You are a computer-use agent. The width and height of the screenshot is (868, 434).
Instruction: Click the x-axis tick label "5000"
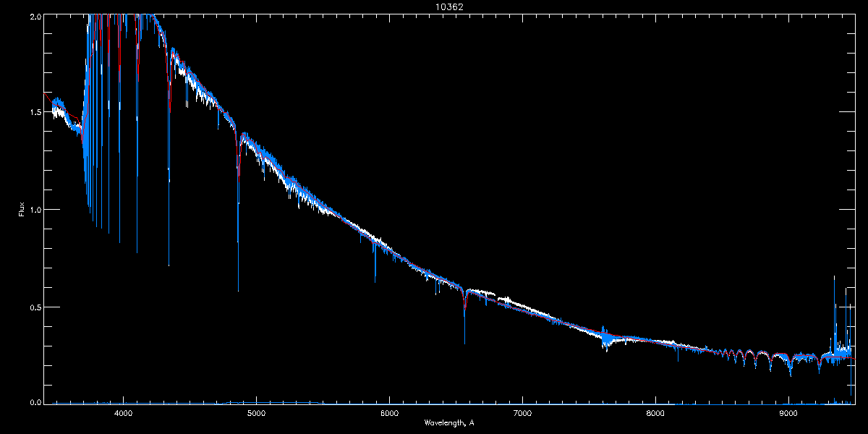pos(256,413)
